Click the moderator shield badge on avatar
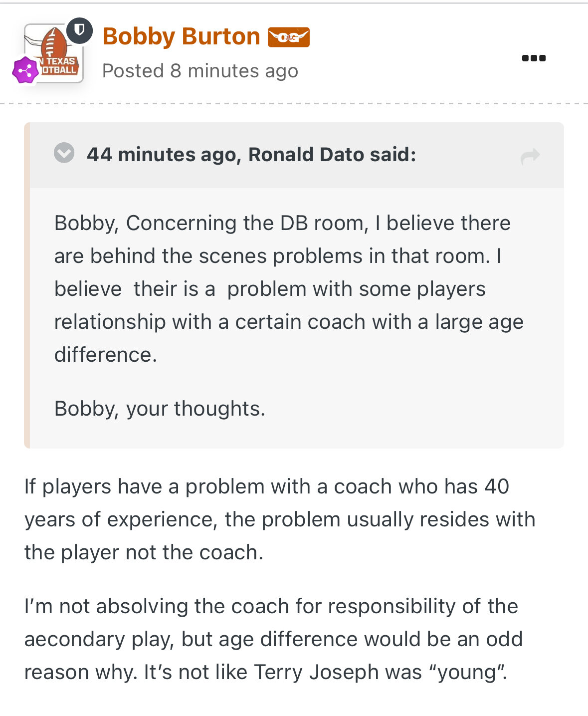The width and height of the screenshot is (588, 716). coord(79,30)
